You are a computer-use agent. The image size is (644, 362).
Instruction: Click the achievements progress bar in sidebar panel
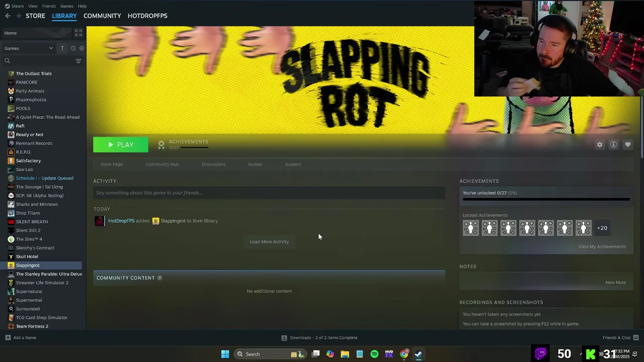coord(546,200)
